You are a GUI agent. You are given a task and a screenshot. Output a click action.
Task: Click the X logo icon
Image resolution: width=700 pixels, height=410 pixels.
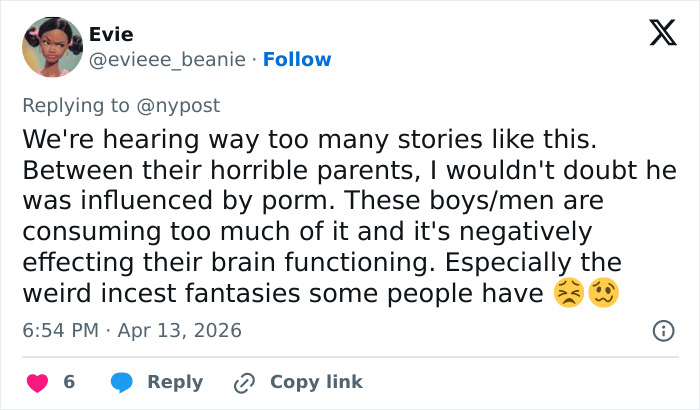point(662,35)
